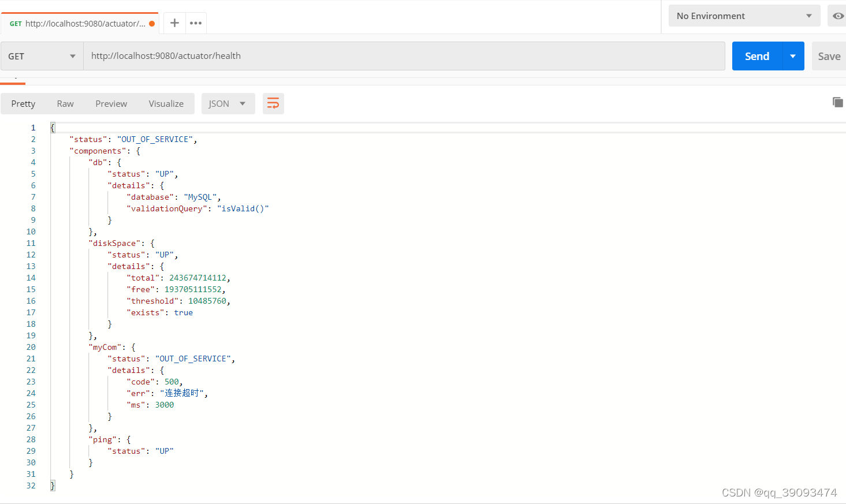Viewport: 846px width, 504px height.
Task: Click the "db" key on line 4
Action: pyautogui.click(x=98, y=162)
